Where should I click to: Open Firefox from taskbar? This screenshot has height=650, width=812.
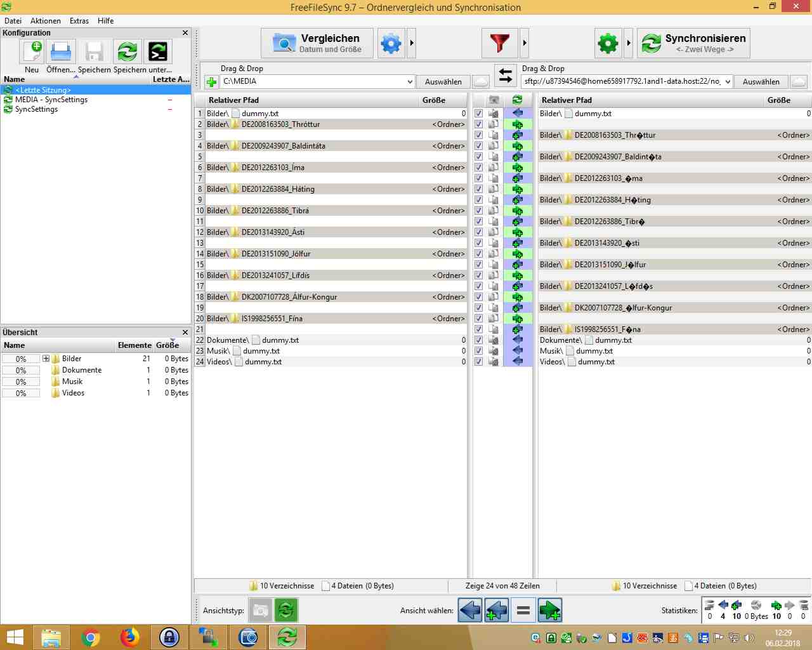click(130, 637)
